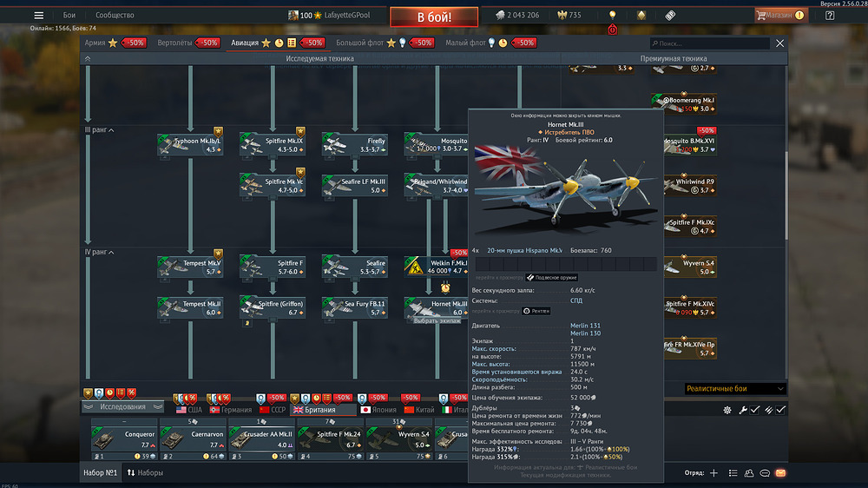Open crew 1 info under Conqueror
868x488 pixels.
click(124, 457)
